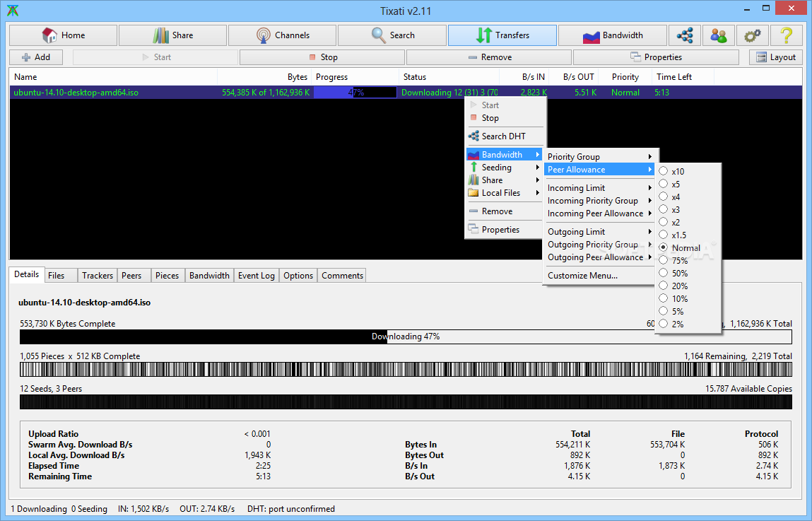Click the Search magnifier icon
Screen dimensions: 812x521
[379, 35]
